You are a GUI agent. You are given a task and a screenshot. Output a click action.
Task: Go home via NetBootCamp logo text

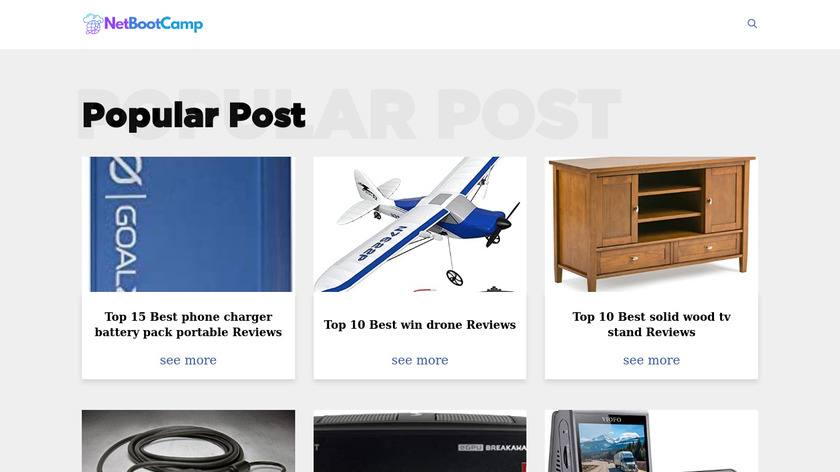(x=153, y=24)
